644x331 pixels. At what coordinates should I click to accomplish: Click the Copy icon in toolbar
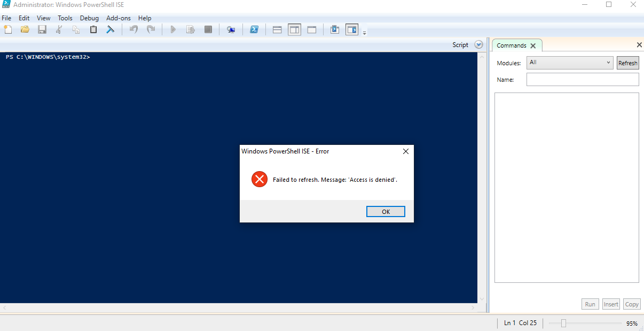(76, 29)
